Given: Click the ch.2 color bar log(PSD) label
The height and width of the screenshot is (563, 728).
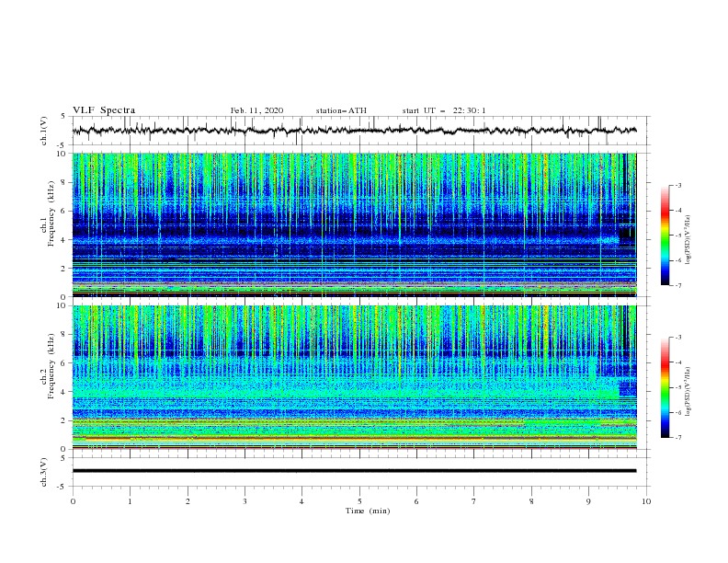Looking at the screenshot, I should point(689,391).
